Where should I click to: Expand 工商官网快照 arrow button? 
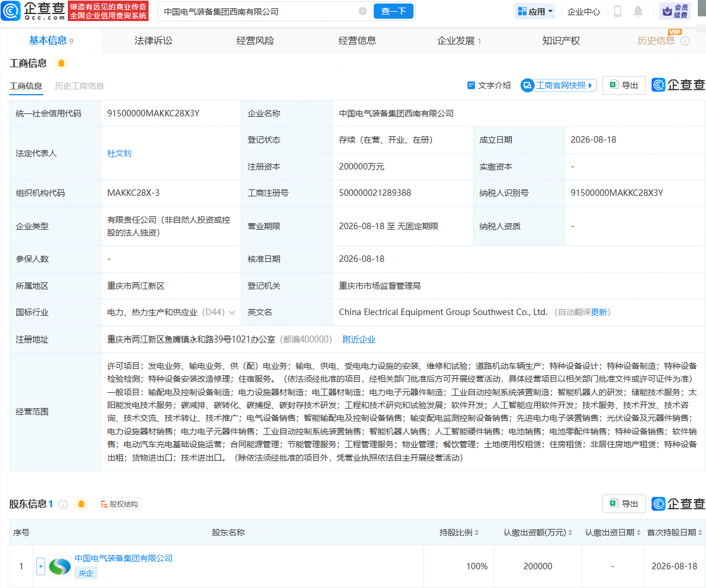(559, 85)
